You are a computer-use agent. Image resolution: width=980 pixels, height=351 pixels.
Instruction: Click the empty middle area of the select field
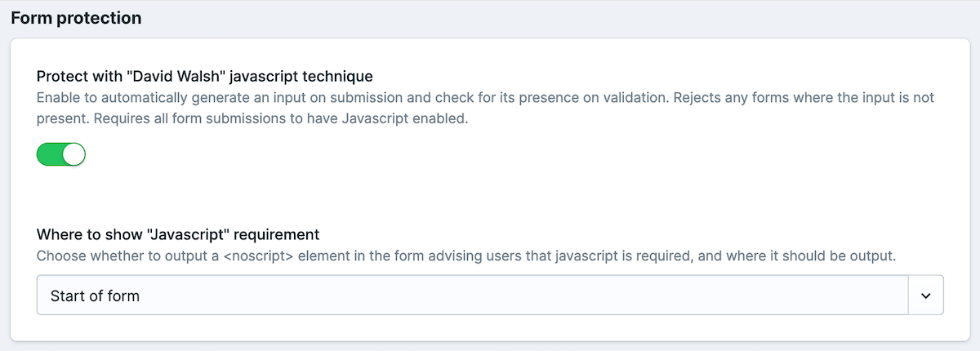coord(523,295)
